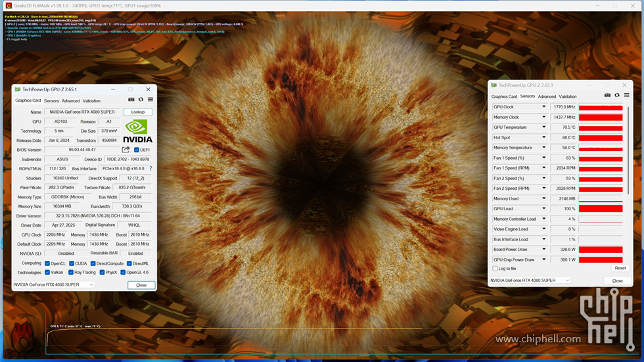644x362 pixels.
Task: Open GPU selector dropdown in left GPU-Z window
Action: tap(54, 284)
